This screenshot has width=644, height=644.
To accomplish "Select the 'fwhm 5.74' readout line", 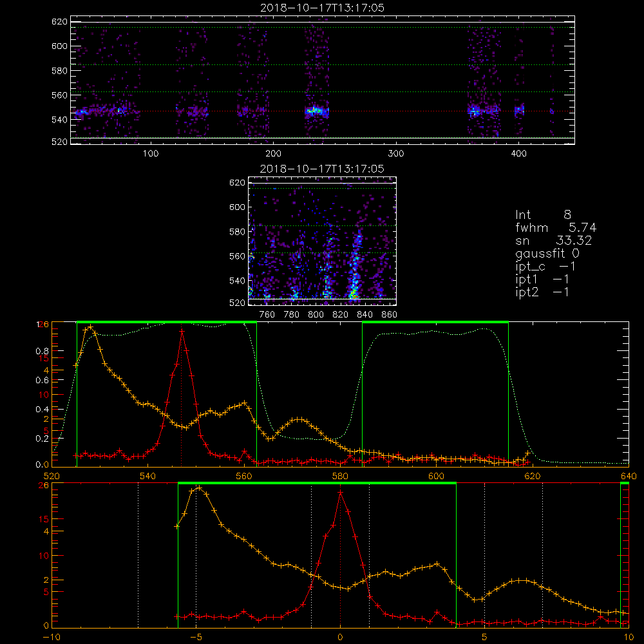I will [556, 227].
